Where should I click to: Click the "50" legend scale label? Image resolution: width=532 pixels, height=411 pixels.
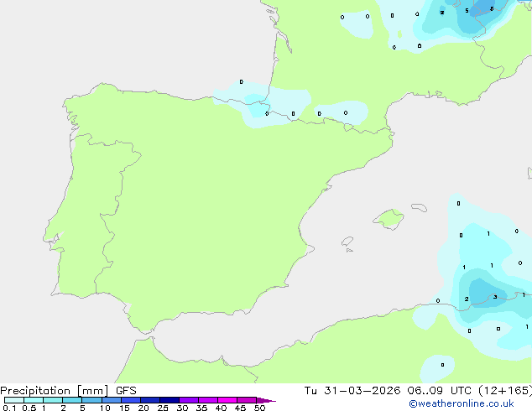coord(259,408)
